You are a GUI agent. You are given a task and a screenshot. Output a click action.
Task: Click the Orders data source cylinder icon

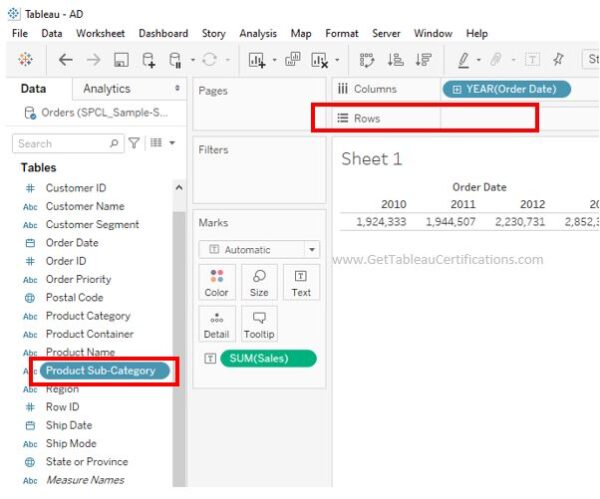(x=30, y=113)
